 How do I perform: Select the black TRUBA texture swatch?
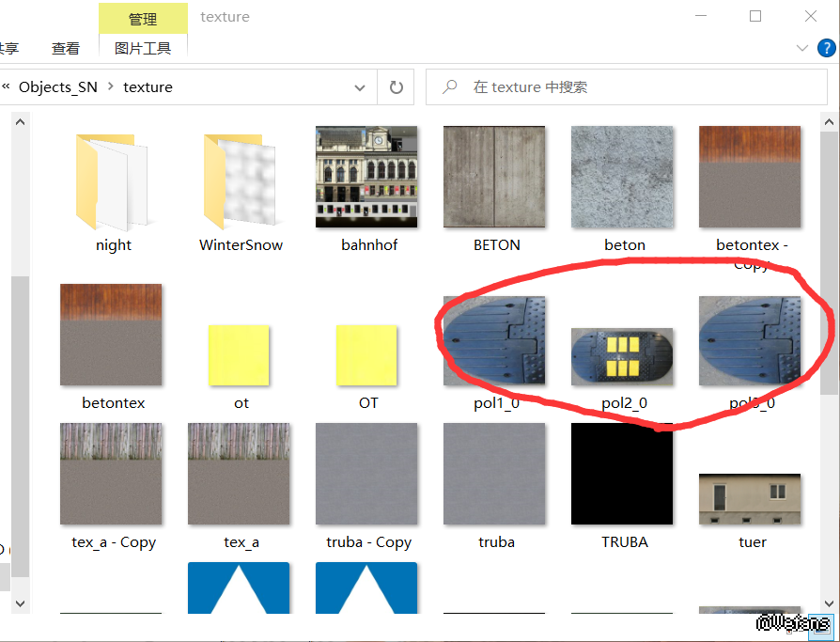(622, 474)
